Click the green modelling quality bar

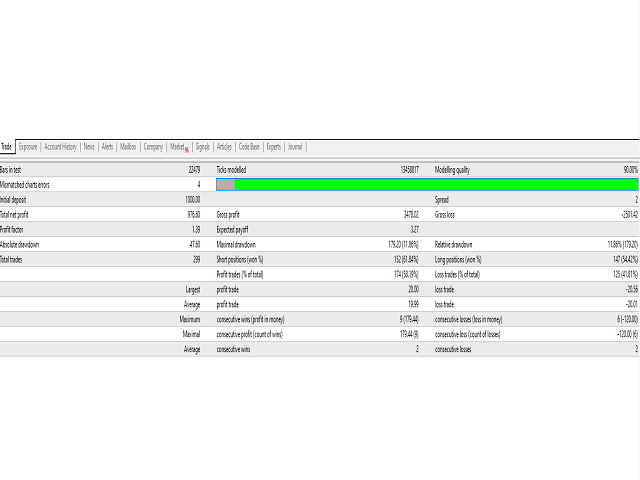436,184
